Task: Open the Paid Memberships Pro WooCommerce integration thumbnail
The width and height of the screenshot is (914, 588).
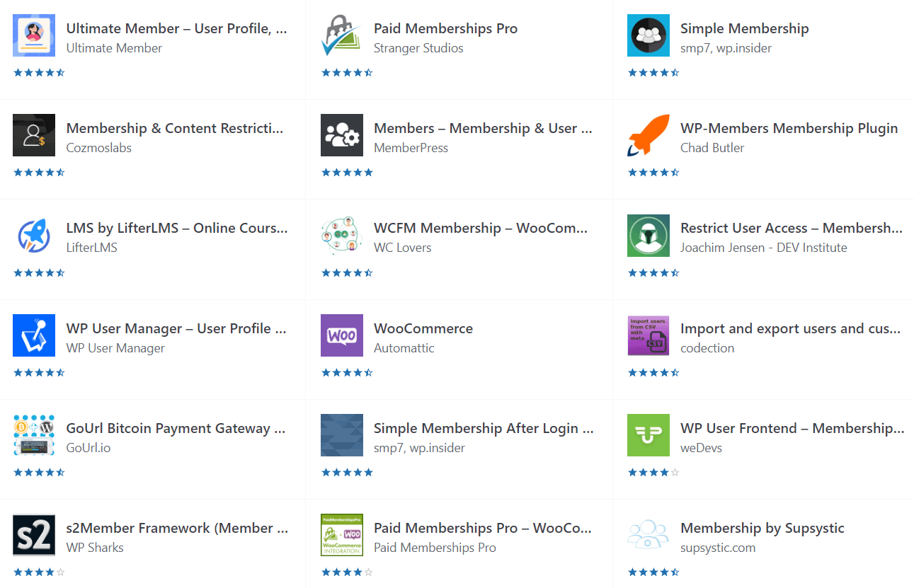Action: click(x=342, y=535)
